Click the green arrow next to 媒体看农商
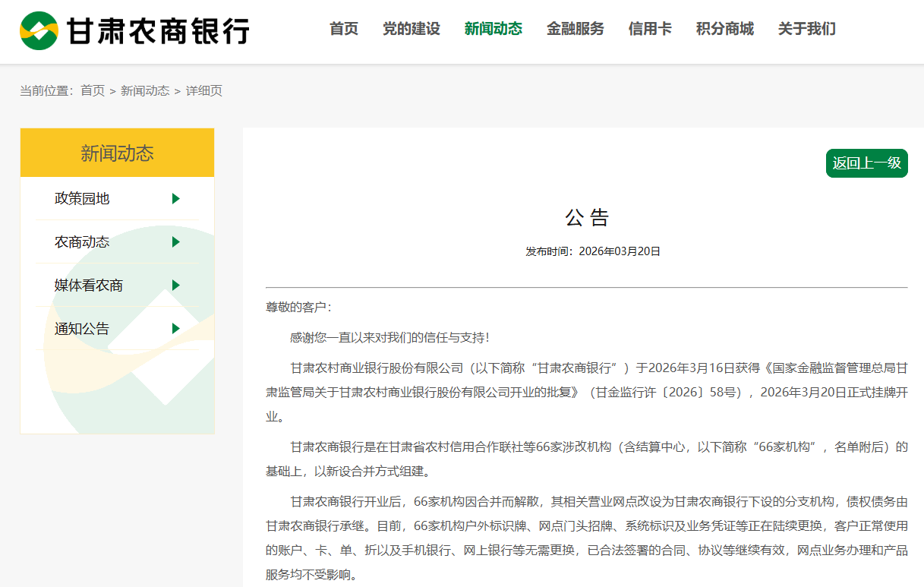The width and height of the screenshot is (924, 587). [x=176, y=286]
